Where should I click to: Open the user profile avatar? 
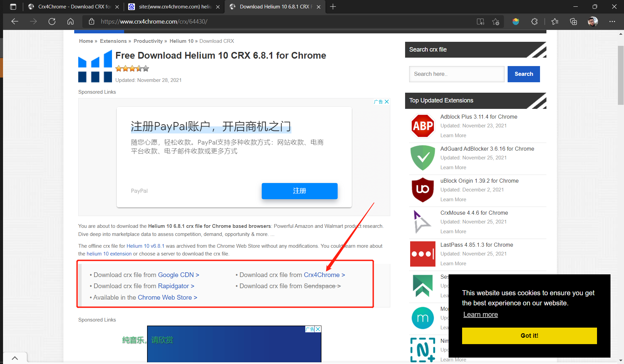[593, 22]
